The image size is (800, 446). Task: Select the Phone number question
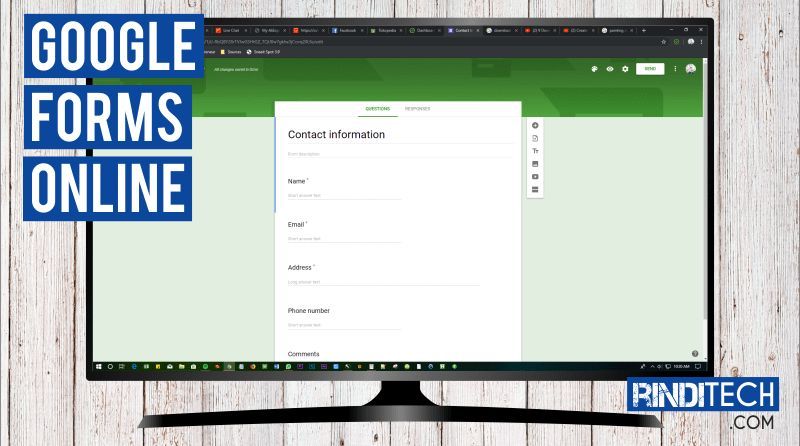[309, 311]
